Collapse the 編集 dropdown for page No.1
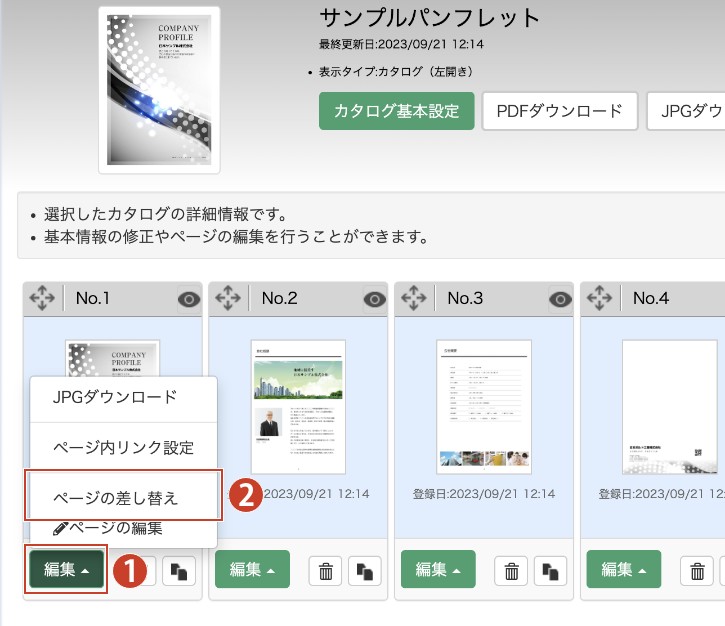Viewport: 725px width, 626px height. click(66, 569)
